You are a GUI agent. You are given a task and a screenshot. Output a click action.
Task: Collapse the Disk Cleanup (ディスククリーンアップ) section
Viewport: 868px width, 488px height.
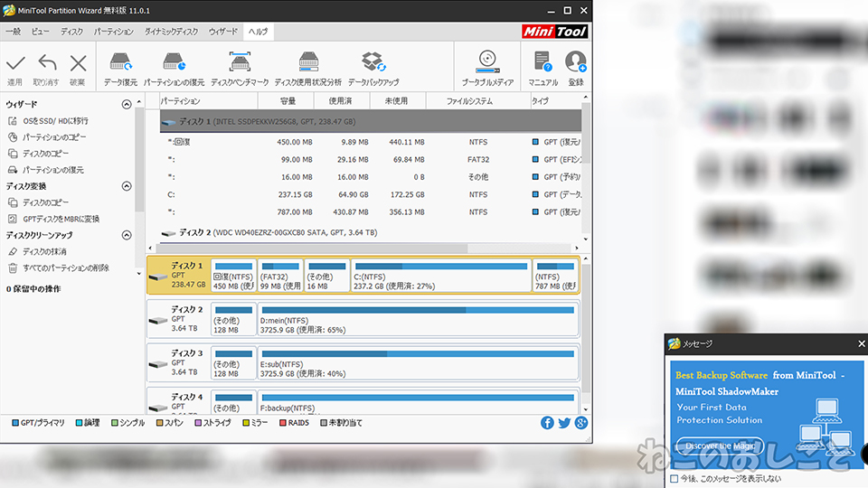(127, 235)
